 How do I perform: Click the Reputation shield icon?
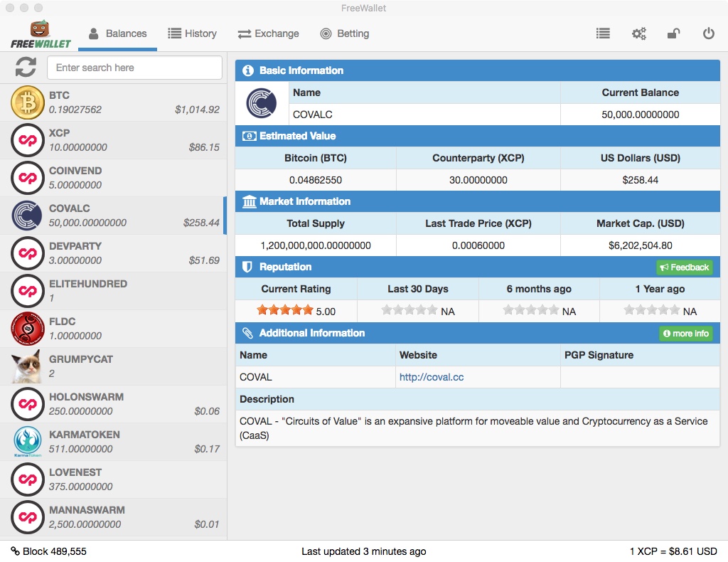[247, 267]
